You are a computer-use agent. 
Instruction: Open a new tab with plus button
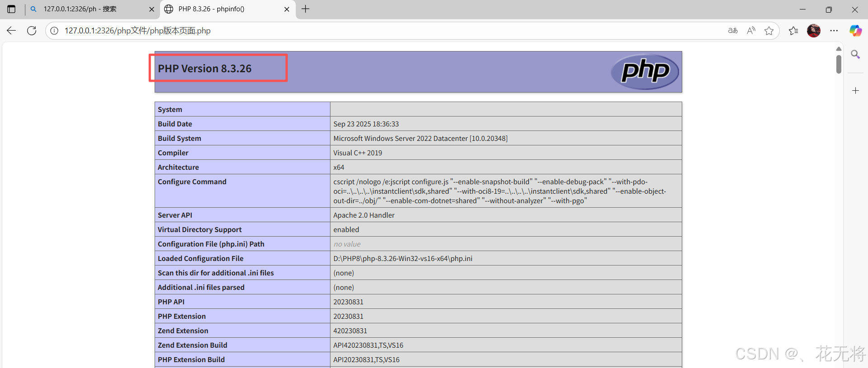306,9
